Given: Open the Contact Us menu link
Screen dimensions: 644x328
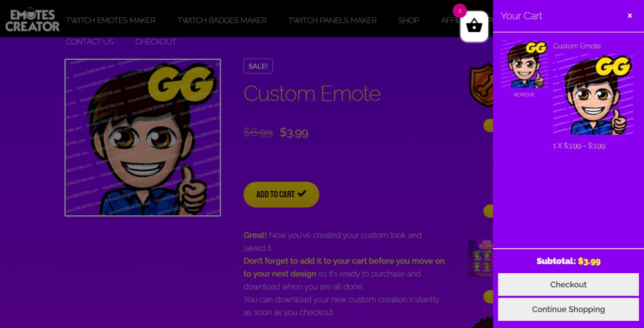Looking at the screenshot, I should click(90, 41).
